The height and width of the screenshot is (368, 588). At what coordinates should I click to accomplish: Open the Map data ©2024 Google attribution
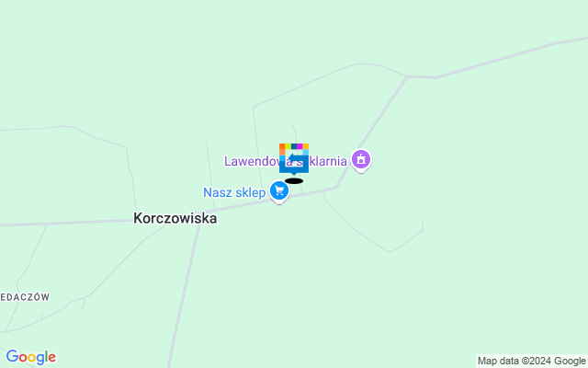tap(531, 362)
